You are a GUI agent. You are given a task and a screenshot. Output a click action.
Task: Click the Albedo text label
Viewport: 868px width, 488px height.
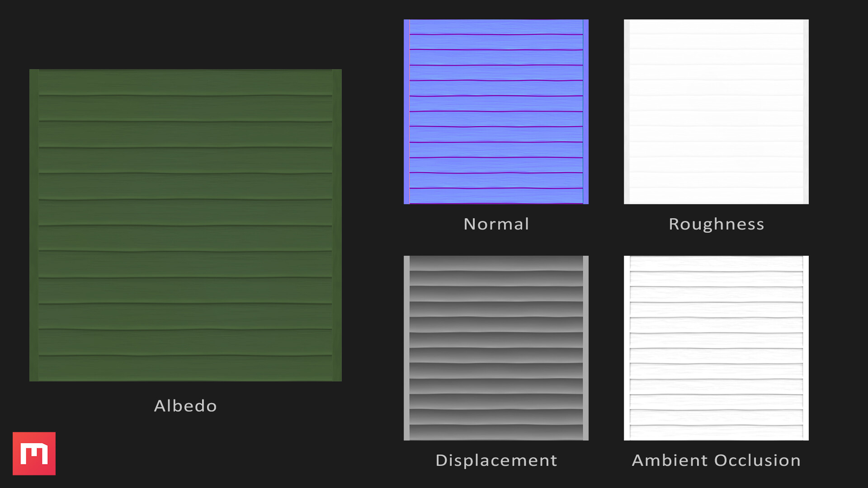click(x=185, y=406)
